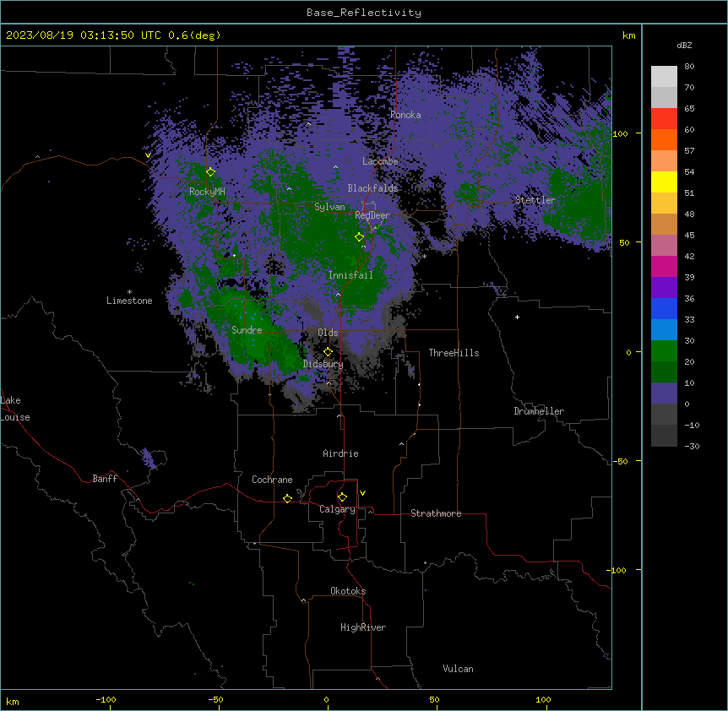The height and width of the screenshot is (711, 728).
Task: Select the Sylvan map label
Action: tap(329, 207)
